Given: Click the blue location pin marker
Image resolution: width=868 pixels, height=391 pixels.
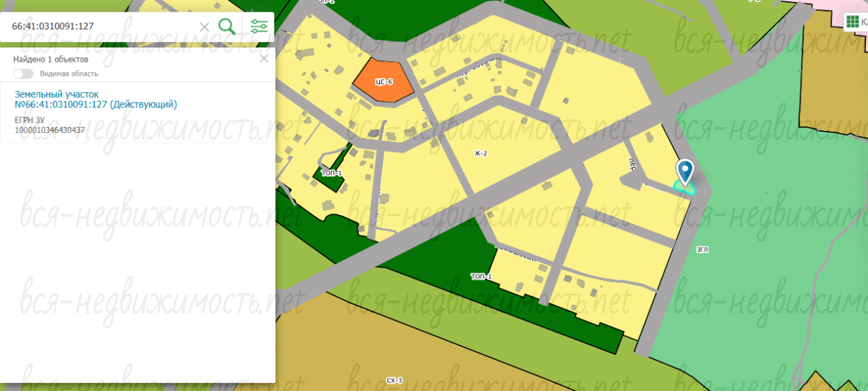Looking at the screenshot, I should (x=685, y=170).
